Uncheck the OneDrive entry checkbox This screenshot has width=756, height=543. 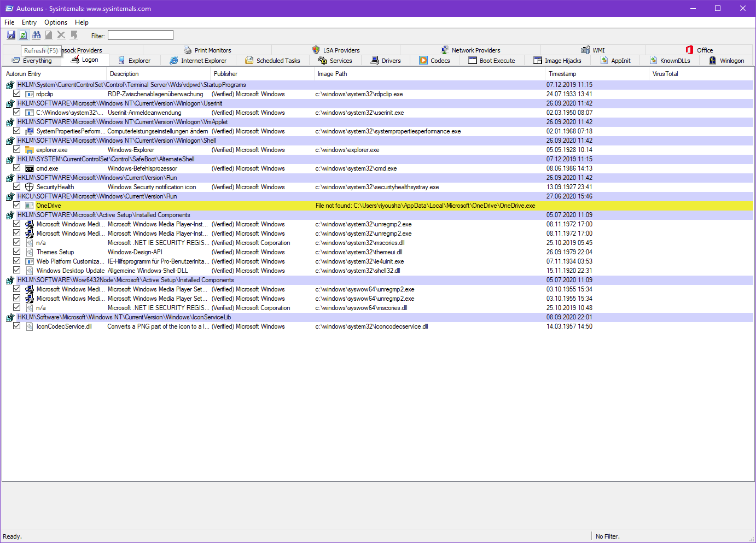pyautogui.click(x=17, y=205)
